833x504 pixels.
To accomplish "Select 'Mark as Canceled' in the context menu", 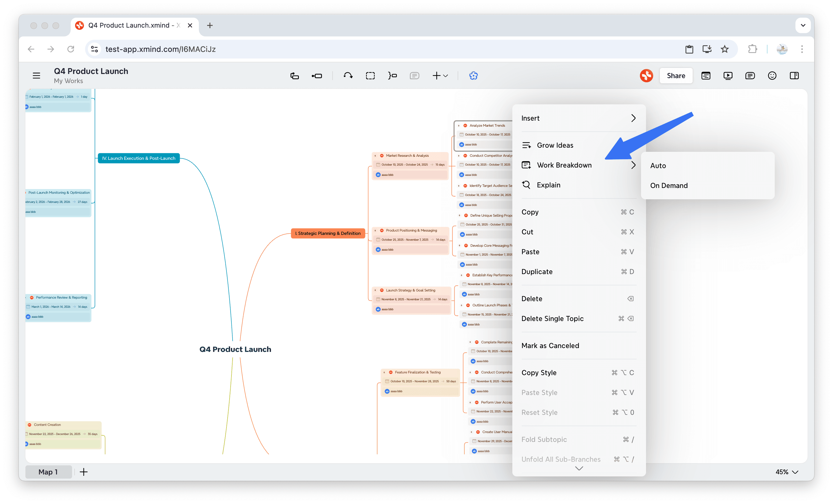I will [550, 345].
